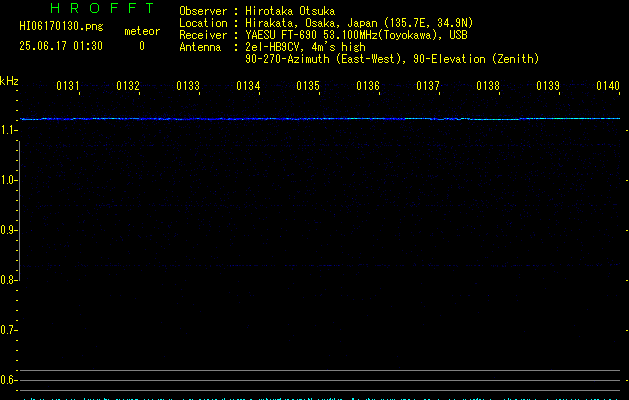Click the meteor count value 0

click(x=142, y=46)
